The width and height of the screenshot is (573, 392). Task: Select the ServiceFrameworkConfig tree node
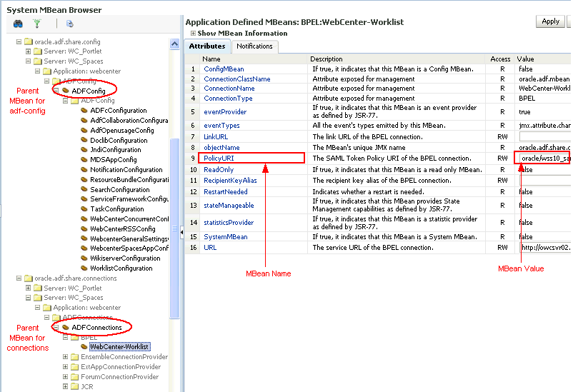pos(129,198)
